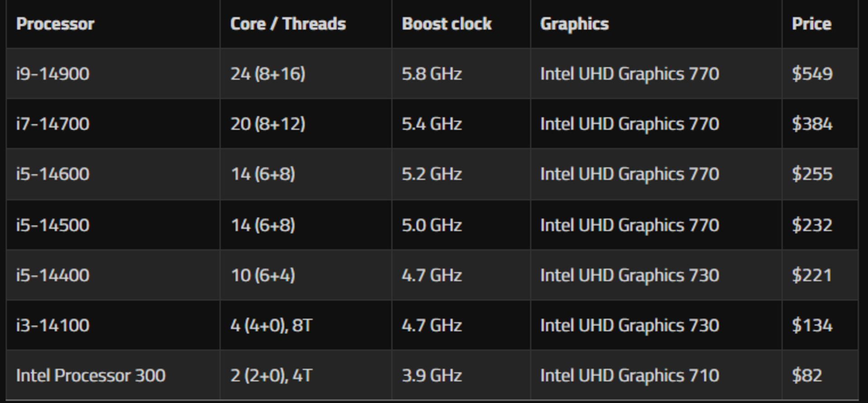The image size is (868, 403).
Task: Select the i7-14700 processor cell
Action: coord(113,123)
